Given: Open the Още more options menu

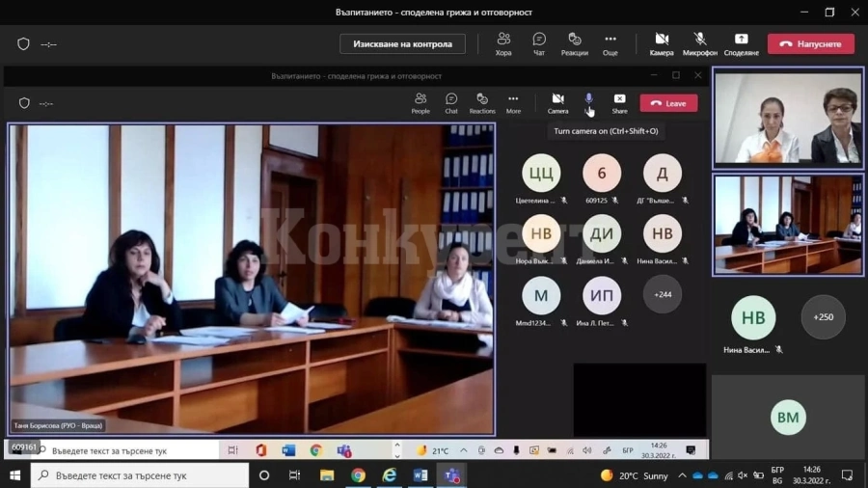Looking at the screenshot, I should (610, 43).
